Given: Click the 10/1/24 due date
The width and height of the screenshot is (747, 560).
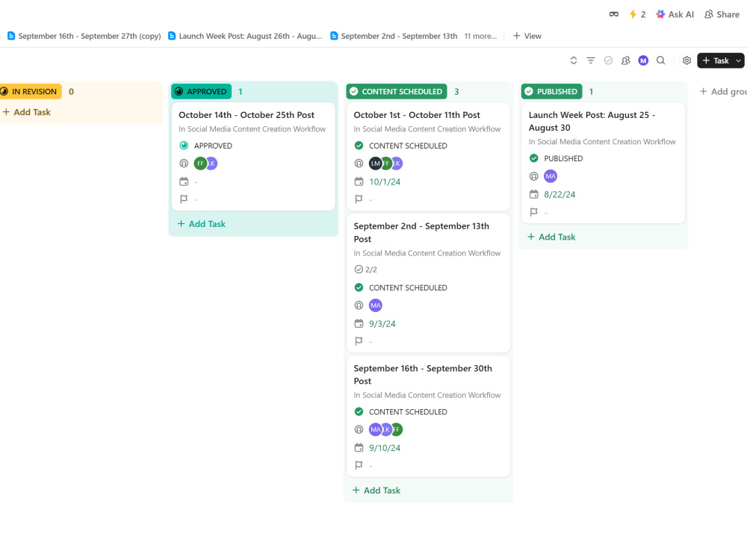Looking at the screenshot, I should [x=385, y=181].
